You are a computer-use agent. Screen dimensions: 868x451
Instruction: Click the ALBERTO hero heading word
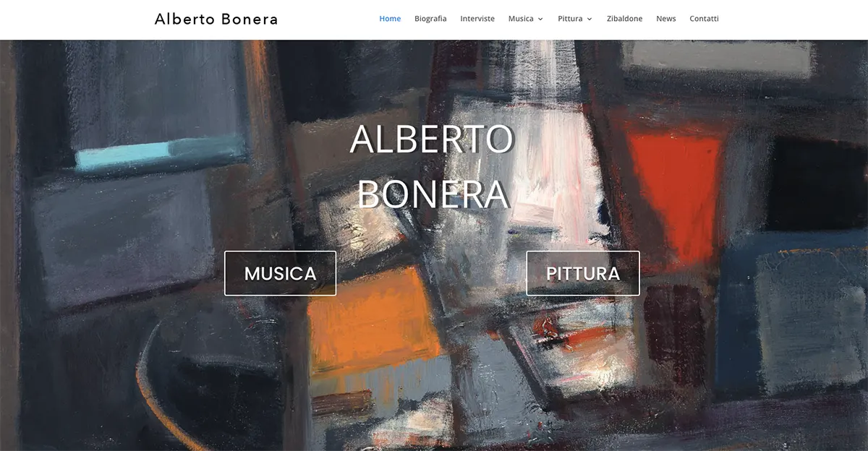[x=432, y=140]
